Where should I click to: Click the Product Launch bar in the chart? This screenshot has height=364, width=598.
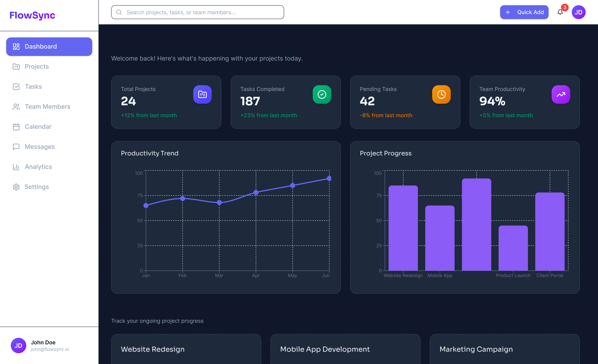[513, 248]
